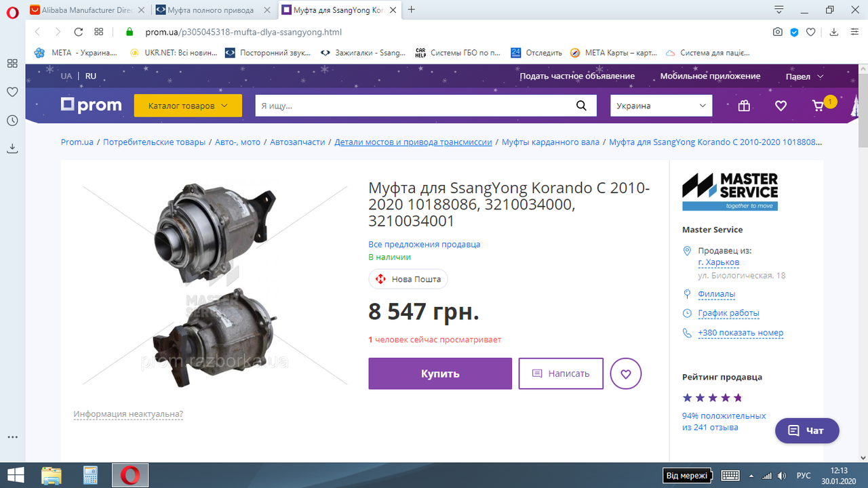This screenshot has width=868, height=488.
Task: Open МЕТА - Украина bookmark
Action: (x=76, y=53)
